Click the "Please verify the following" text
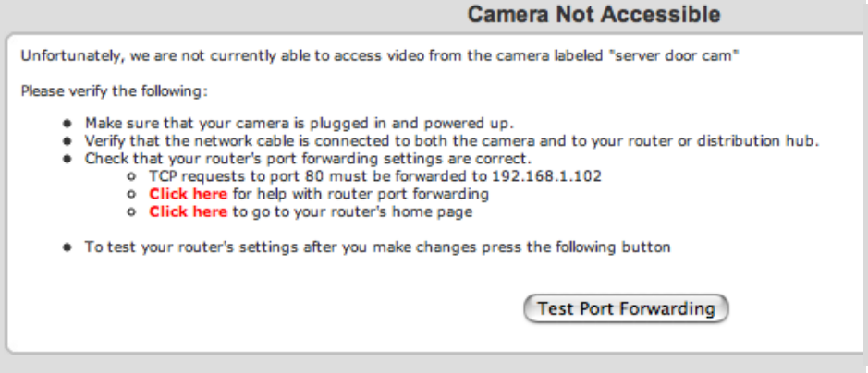 (x=115, y=92)
